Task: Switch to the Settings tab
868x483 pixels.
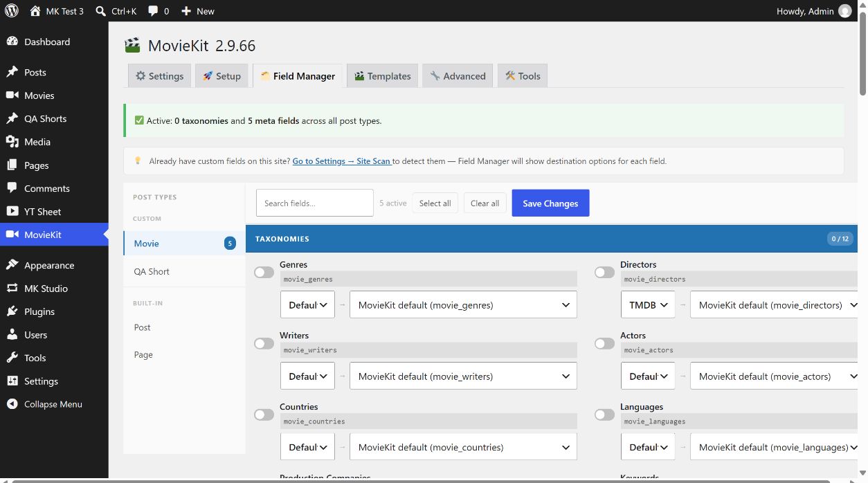Action: pyautogui.click(x=159, y=76)
